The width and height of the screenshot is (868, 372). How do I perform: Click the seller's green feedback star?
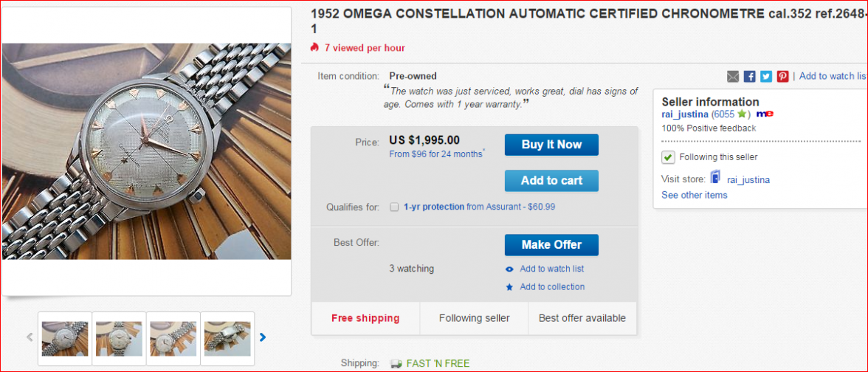click(741, 114)
